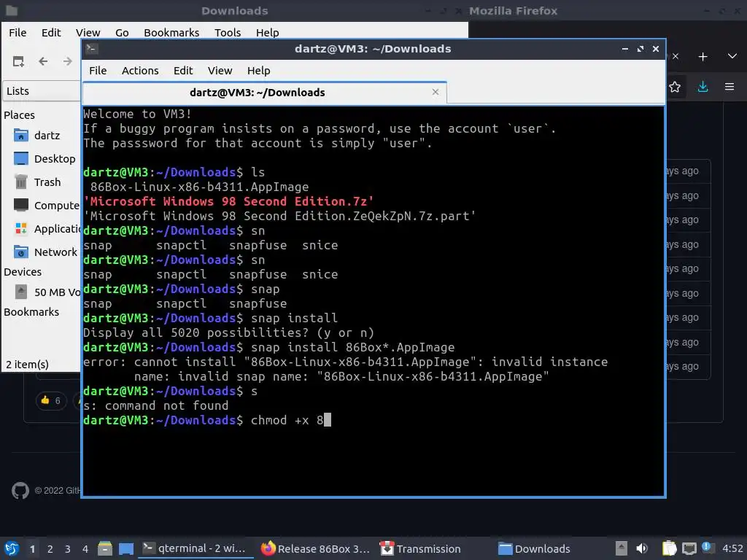Image resolution: width=747 pixels, height=560 pixels.
Task: Open Help menu in qterminal
Action: [x=259, y=71]
